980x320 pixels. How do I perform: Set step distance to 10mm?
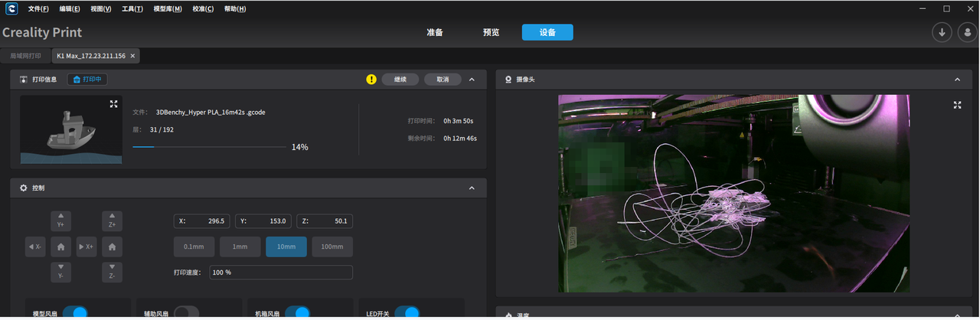tap(286, 247)
